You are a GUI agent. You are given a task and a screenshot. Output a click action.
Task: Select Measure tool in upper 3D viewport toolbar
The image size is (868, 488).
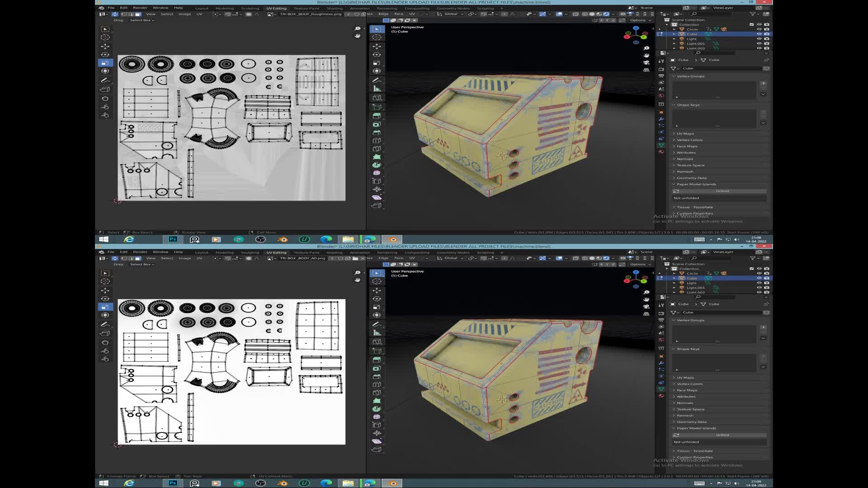tap(377, 89)
